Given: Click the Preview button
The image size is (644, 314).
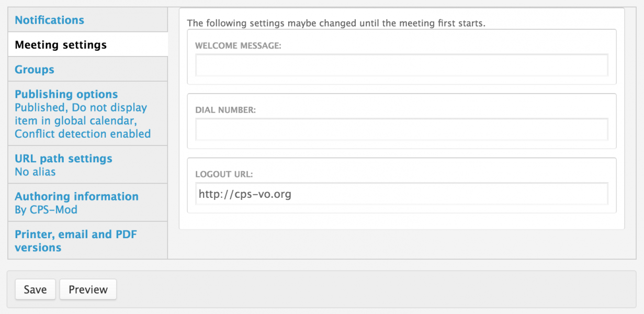Looking at the screenshot, I should (x=88, y=289).
